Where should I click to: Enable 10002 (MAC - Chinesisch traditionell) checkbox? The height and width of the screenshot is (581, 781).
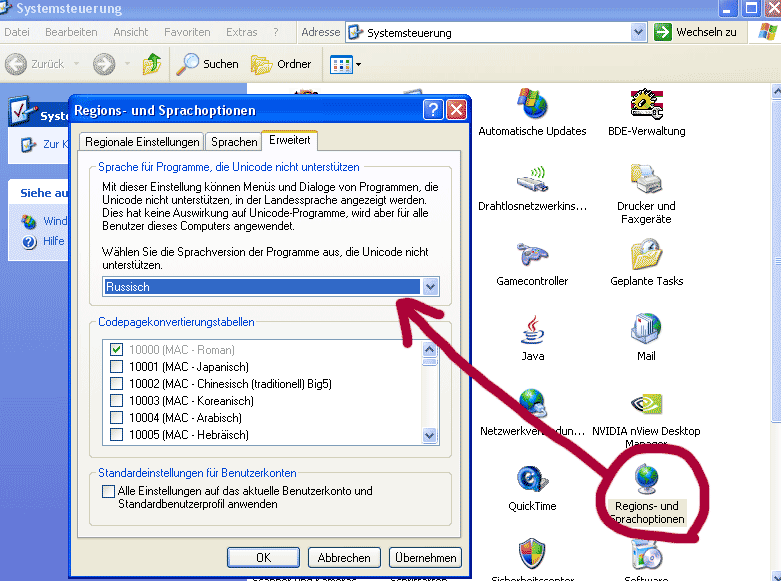117,384
